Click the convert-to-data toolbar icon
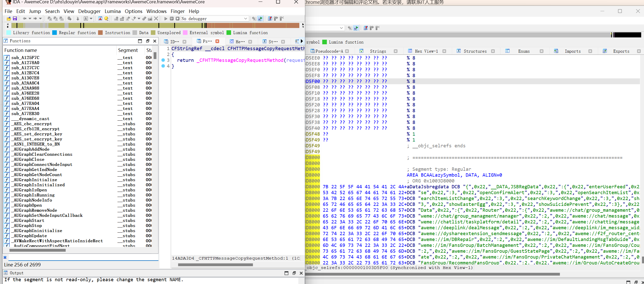Viewport: 644px width, 284px height. point(122,19)
